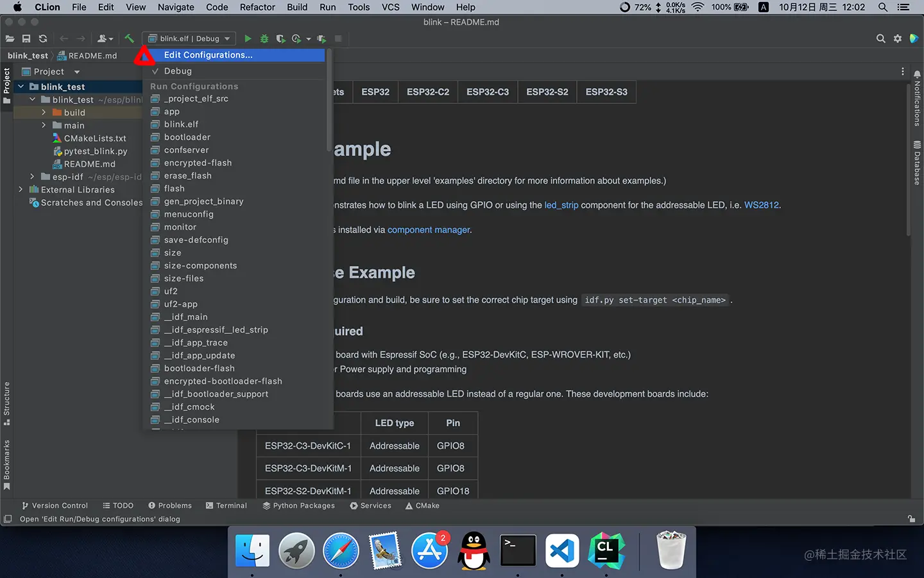Select the menuconfig run configuration
Image resolution: width=924 pixels, height=578 pixels.
coord(234,215)
